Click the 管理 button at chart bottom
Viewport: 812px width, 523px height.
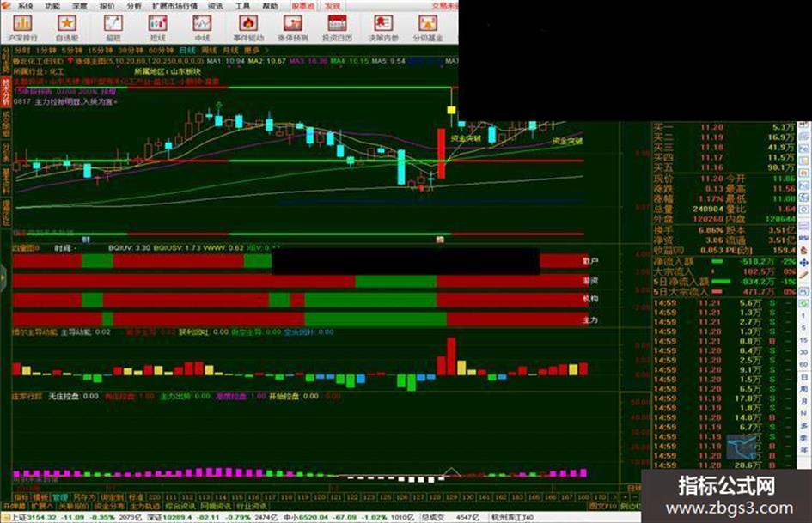coord(60,497)
